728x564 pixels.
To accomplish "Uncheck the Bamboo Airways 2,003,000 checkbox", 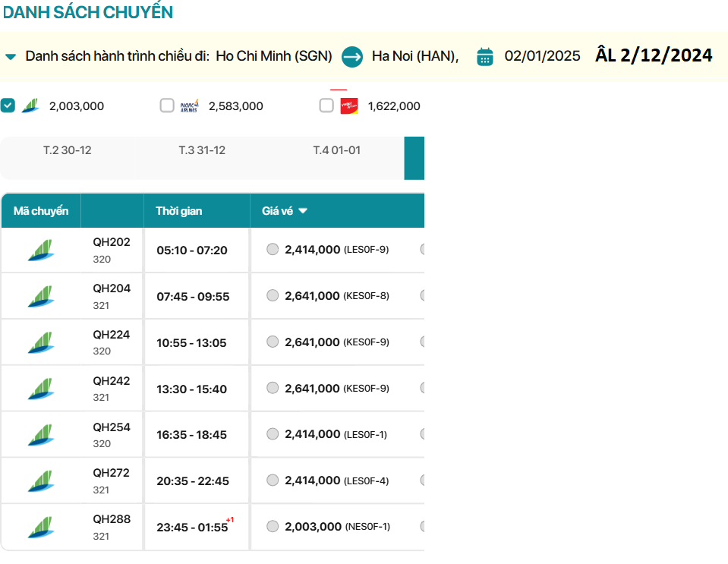I will tap(8, 106).
